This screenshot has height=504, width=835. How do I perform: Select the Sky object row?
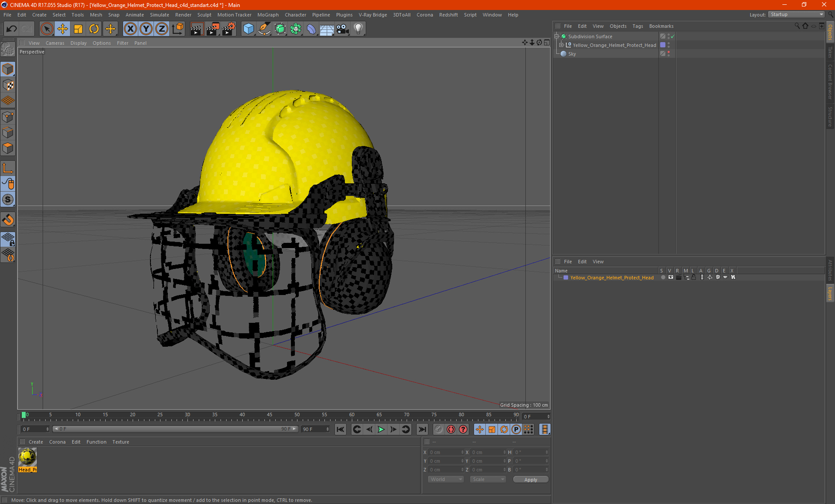click(572, 54)
